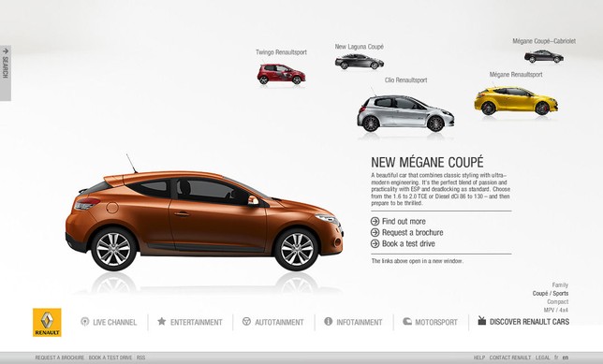Click the Entertainment star icon

tap(161, 321)
